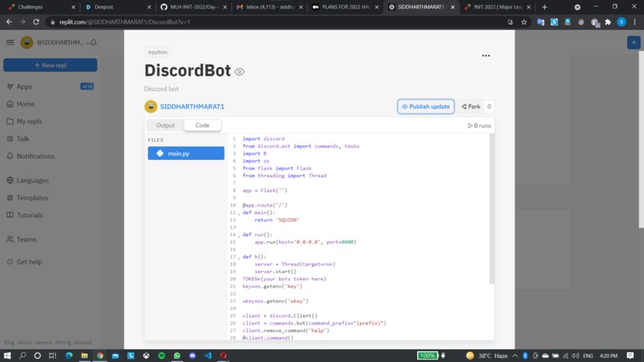Click the address bar URL field
Image resolution: width=644 pixels, height=362 pixels.
tap(280, 22)
